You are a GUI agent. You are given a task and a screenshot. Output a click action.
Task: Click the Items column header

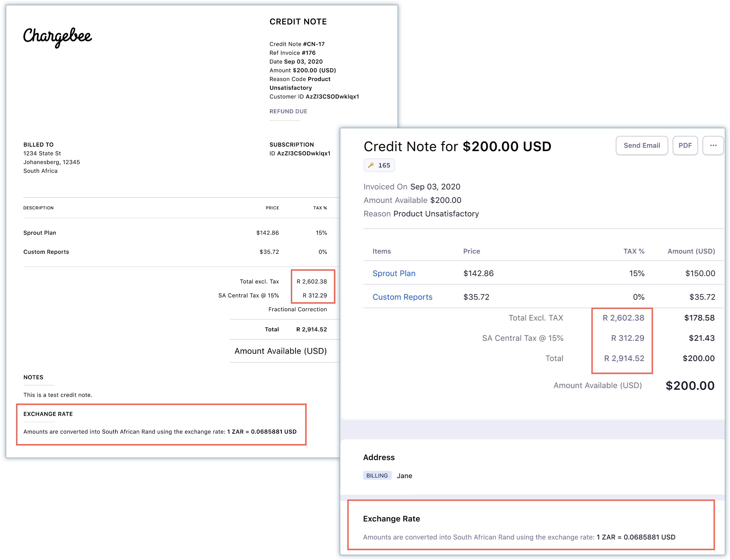click(x=381, y=251)
